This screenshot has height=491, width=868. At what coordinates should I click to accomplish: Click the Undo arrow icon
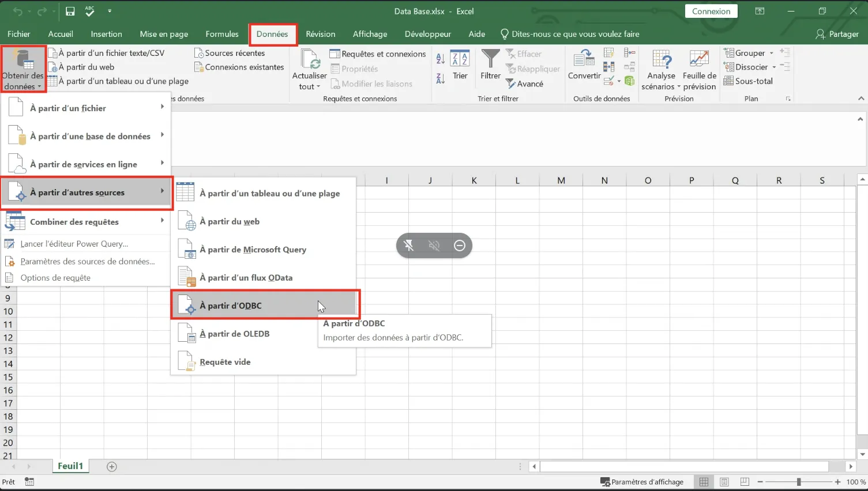pyautogui.click(x=17, y=12)
